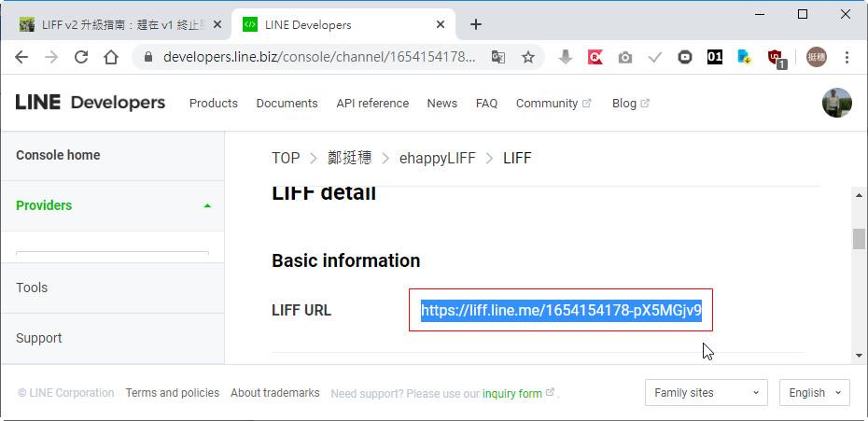The width and height of the screenshot is (868, 421).
Task: Click the Basic information heading
Action: point(346,260)
